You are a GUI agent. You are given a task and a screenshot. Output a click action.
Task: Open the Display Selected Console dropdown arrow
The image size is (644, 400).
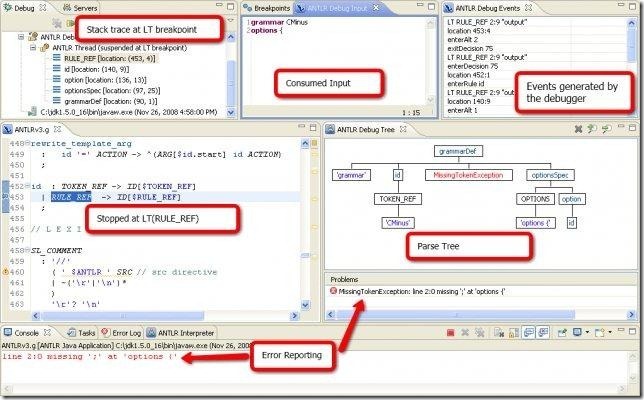click(x=587, y=332)
